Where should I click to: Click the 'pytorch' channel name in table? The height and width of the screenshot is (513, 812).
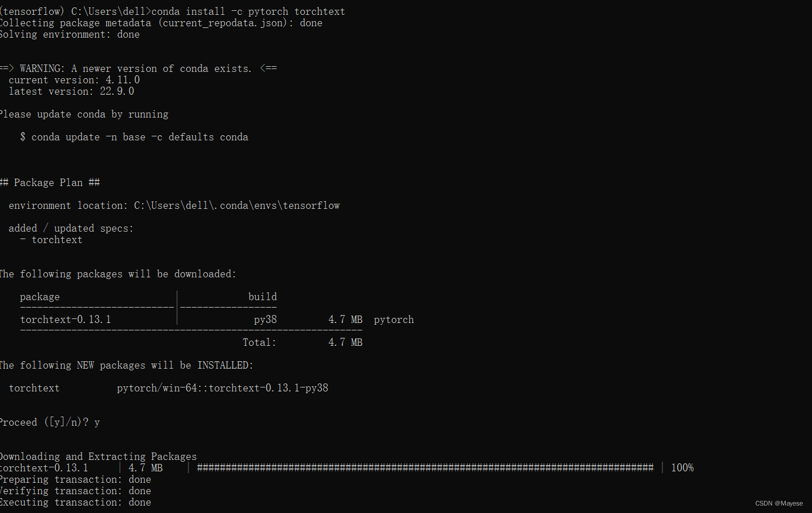coord(394,320)
